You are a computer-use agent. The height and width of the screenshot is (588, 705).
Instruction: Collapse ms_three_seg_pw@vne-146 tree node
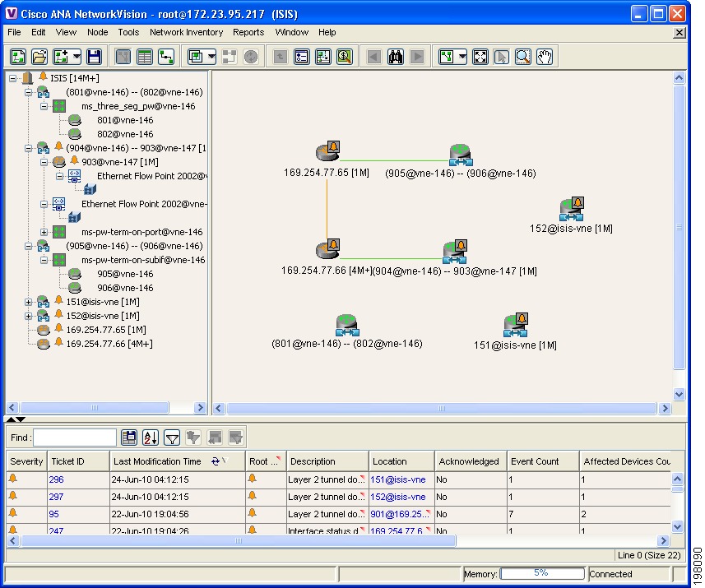coord(44,106)
